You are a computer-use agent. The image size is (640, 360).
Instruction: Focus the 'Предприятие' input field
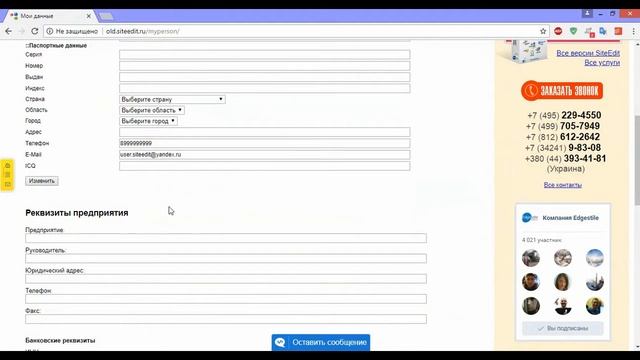click(x=226, y=238)
